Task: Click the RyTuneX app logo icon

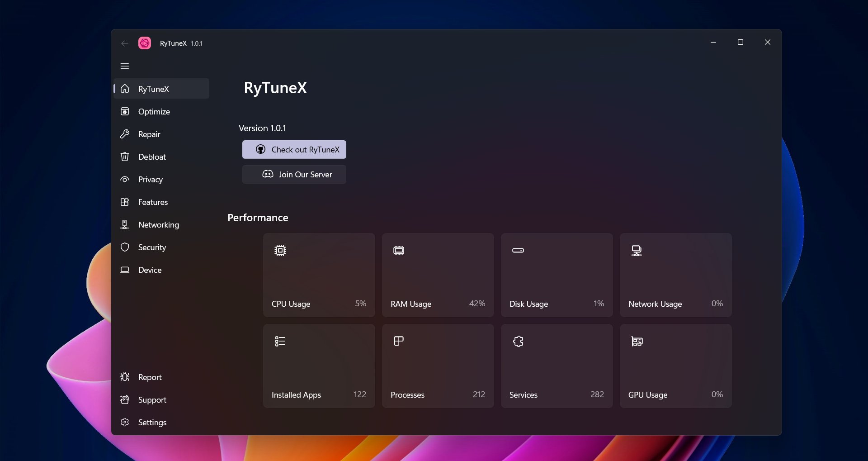Action: pos(145,43)
